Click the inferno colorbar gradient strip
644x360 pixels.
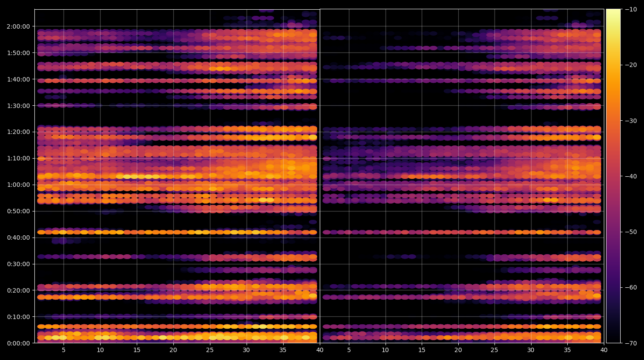(x=613, y=176)
